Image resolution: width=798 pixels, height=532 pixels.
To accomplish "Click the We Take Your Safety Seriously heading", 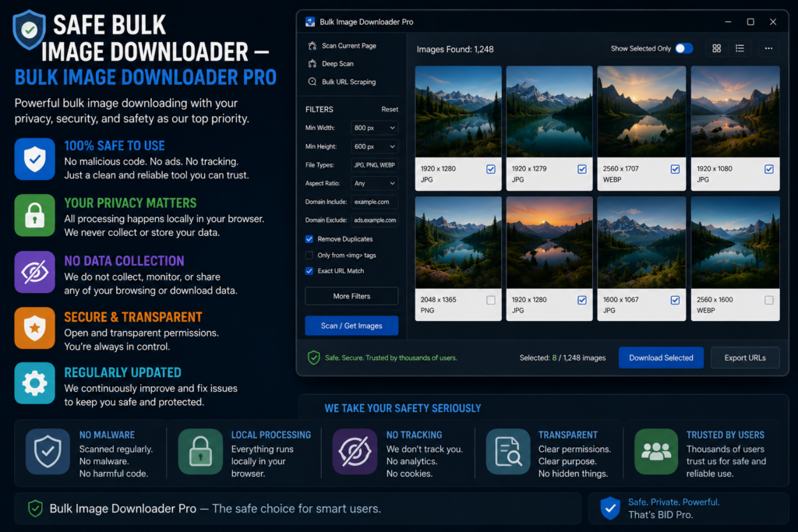I will click(403, 408).
